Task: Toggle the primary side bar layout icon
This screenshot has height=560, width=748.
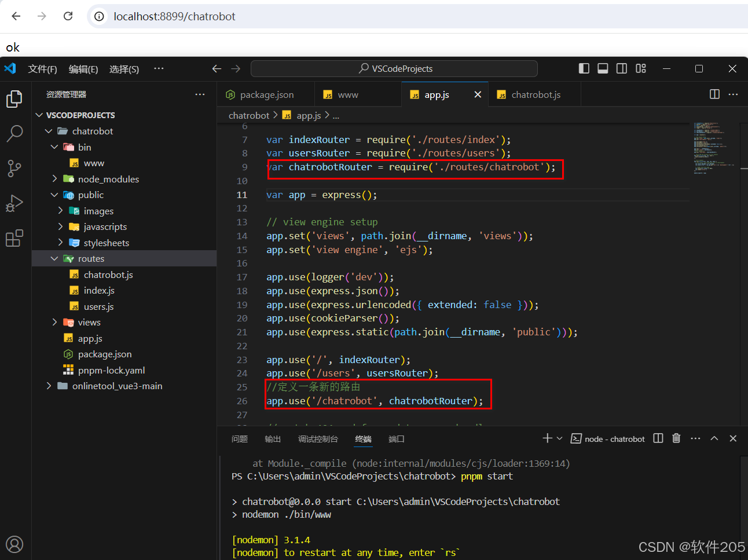Action: [x=584, y=68]
